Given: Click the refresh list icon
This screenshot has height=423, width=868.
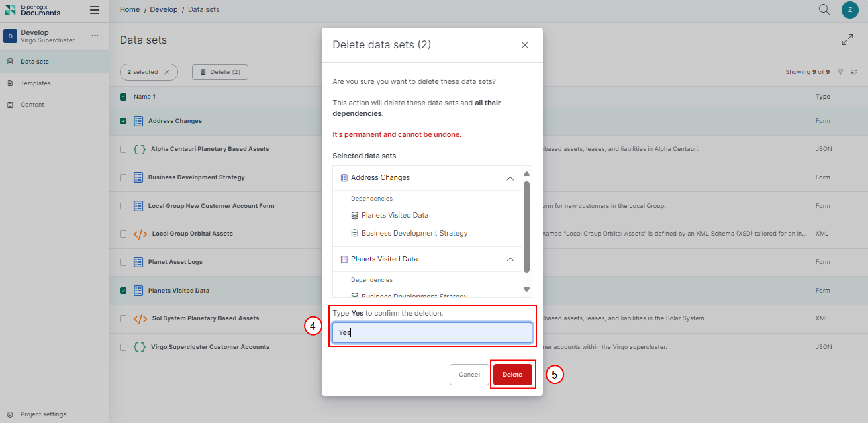Looking at the screenshot, I should [x=854, y=72].
